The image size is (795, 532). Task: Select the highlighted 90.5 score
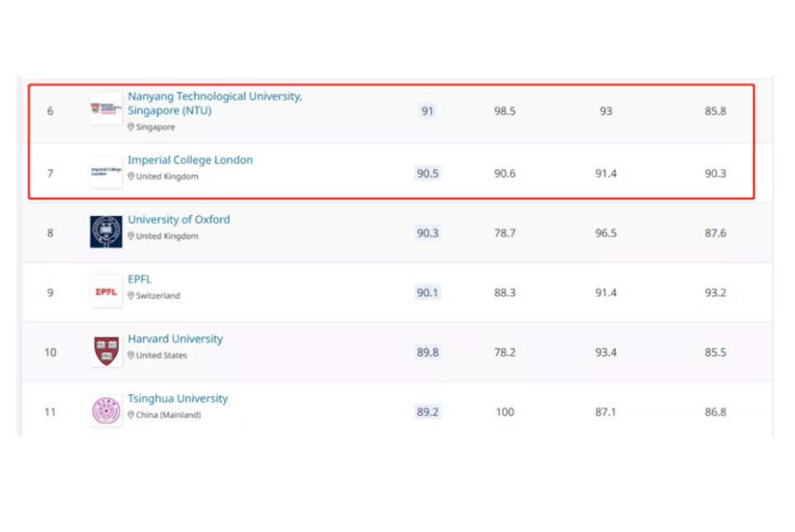click(x=428, y=173)
